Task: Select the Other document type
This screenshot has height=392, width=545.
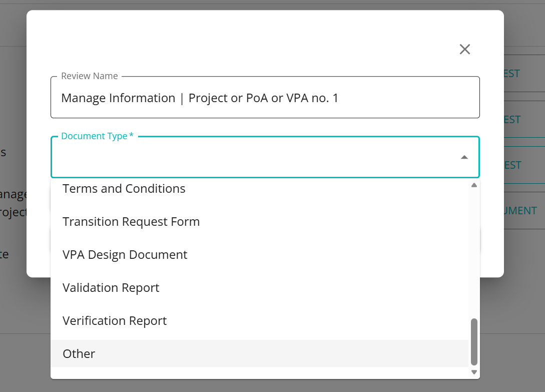Action: point(79,354)
